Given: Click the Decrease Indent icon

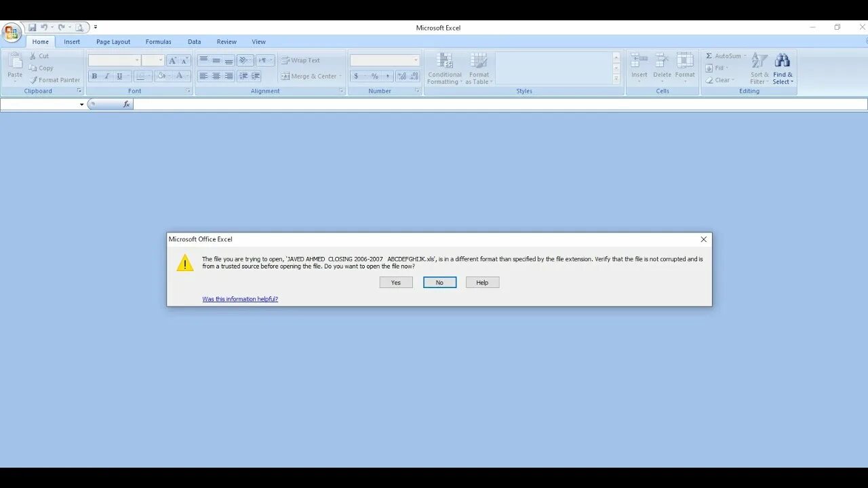Looking at the screenshot, I should click(x=243, y=76).
